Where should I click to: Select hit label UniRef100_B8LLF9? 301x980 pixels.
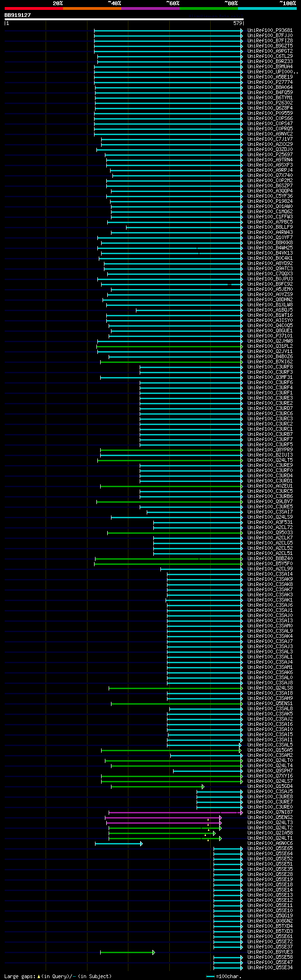pos(270,227)
